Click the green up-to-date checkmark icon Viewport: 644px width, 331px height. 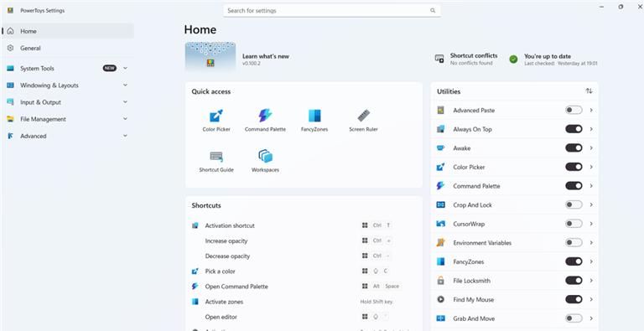(x=513, y=59)
